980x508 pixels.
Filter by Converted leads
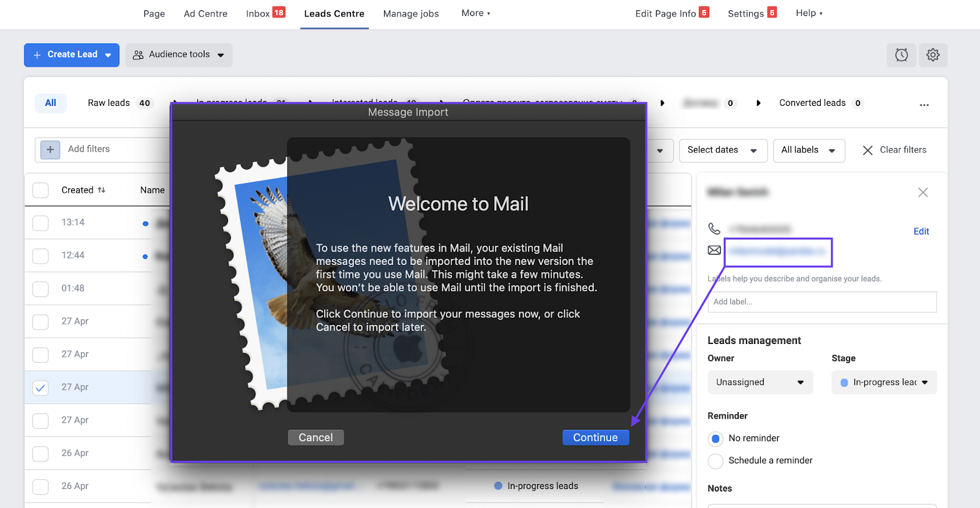pyautogui.click(x=821, y=103)
